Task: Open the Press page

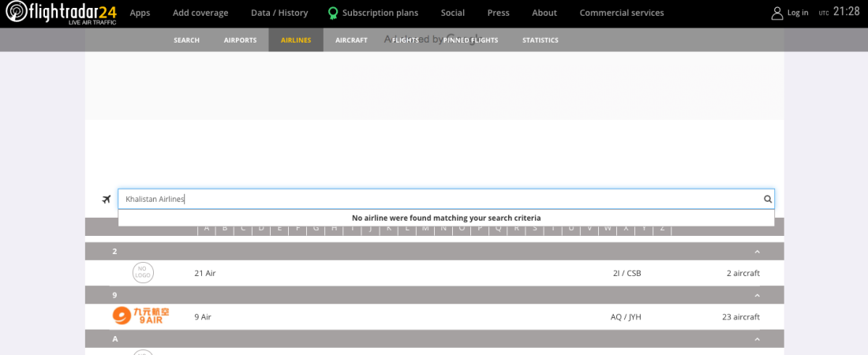Action: tap(498, 13)
